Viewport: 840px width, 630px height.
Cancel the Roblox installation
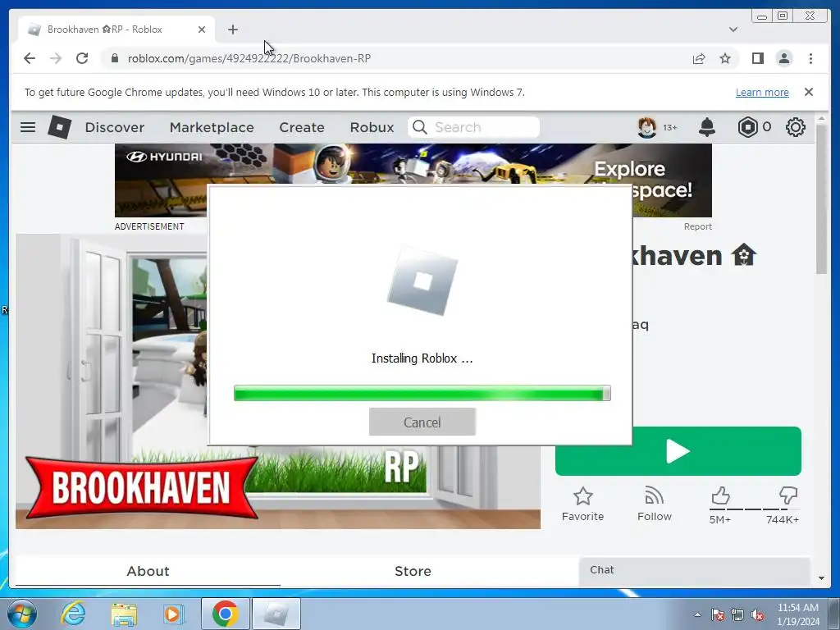422,422
